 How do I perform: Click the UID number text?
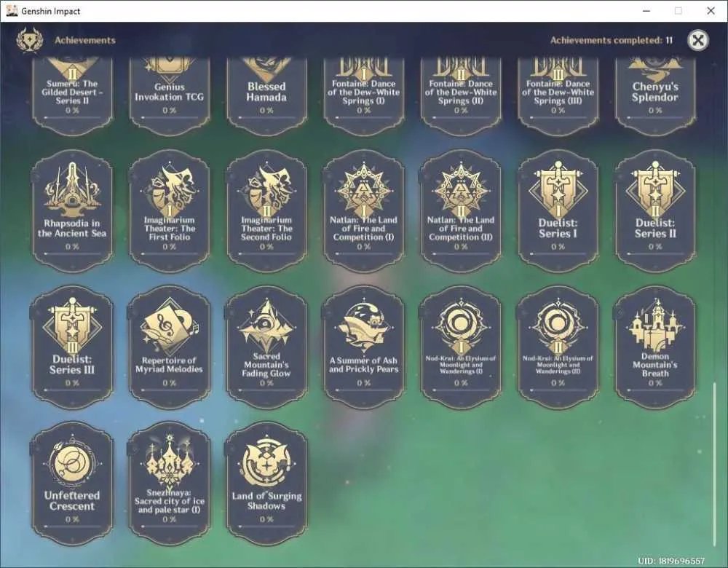click(671, 561)
